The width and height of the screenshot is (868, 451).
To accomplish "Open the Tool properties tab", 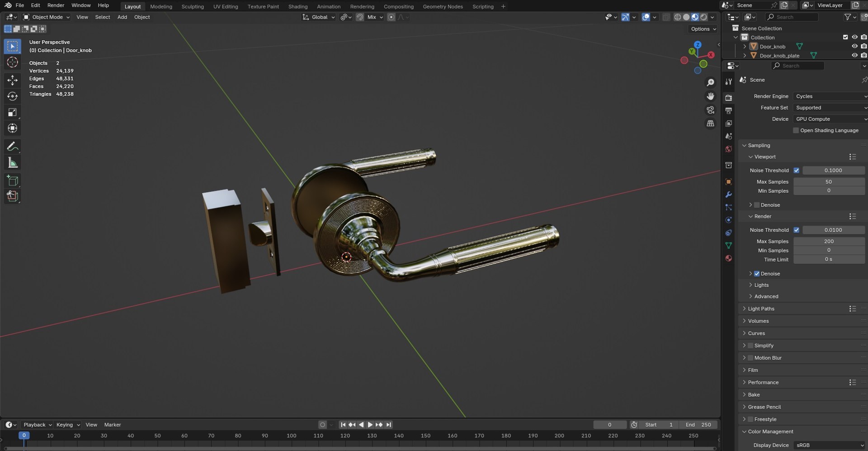I will [728, 81].
